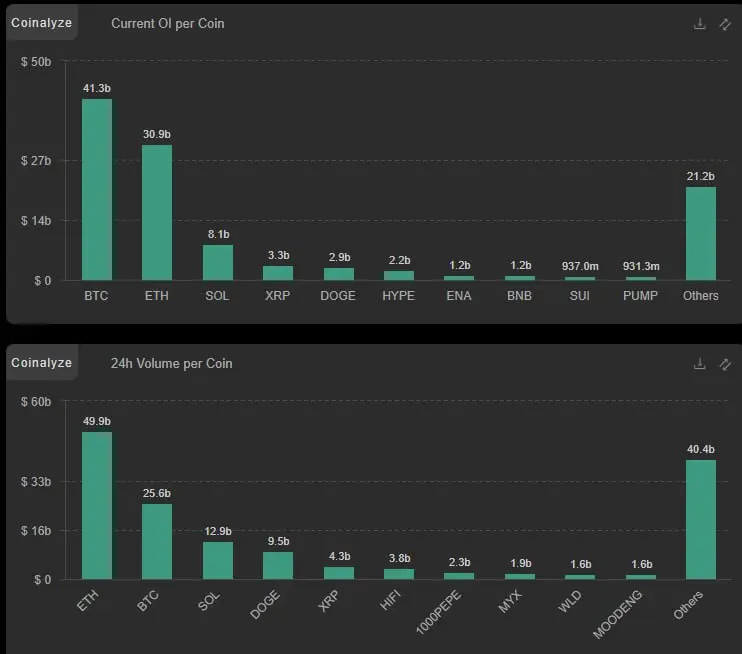Click the SOL bar labeled 8.1b
The height and width of the screenshot is (654, 742).
(x=218, y=263)
